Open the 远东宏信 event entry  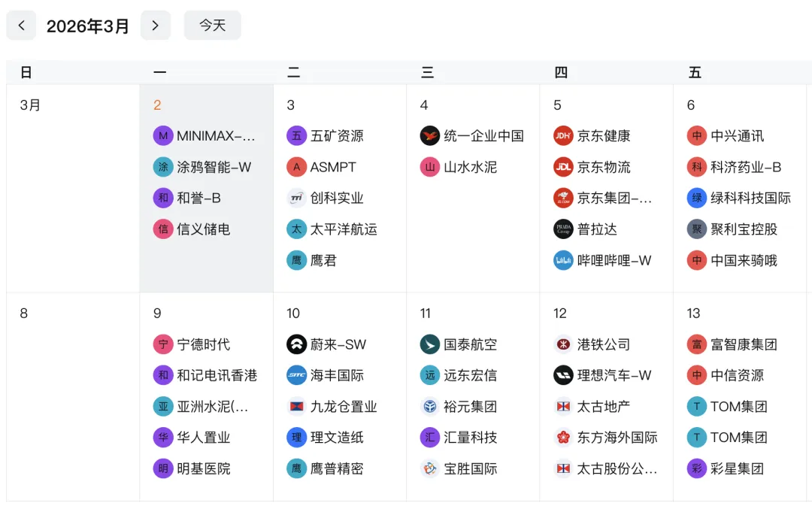pyautogui.click(x=459, y=375)
